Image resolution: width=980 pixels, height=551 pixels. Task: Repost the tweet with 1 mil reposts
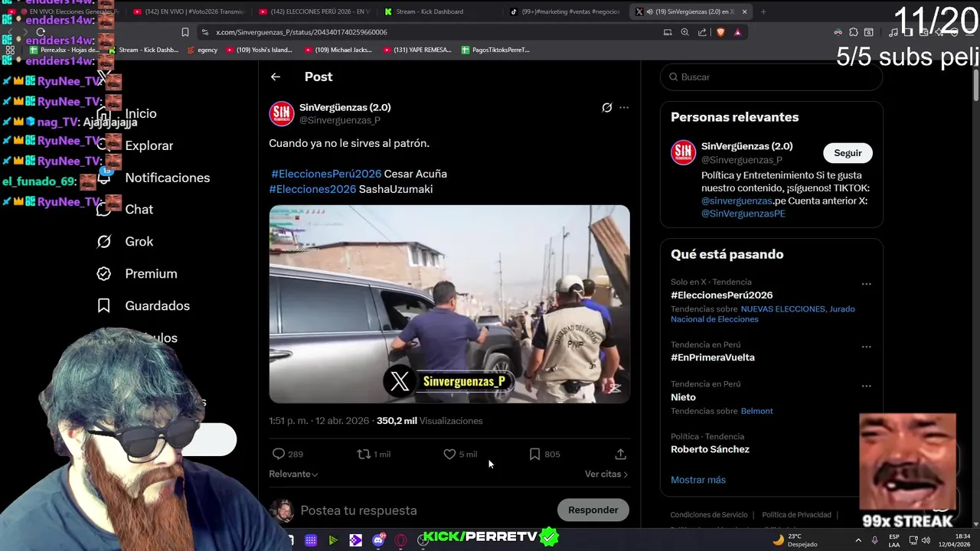(x=364, y=454)
